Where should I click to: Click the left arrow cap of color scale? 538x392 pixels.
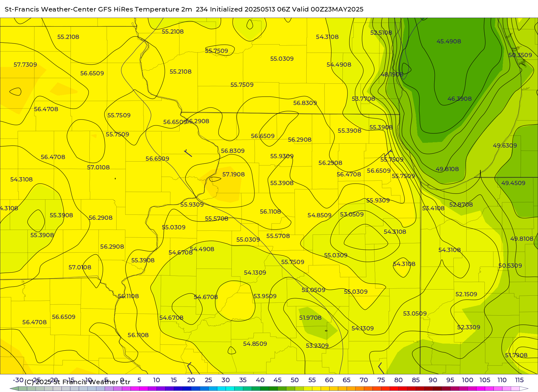(14, 389)
